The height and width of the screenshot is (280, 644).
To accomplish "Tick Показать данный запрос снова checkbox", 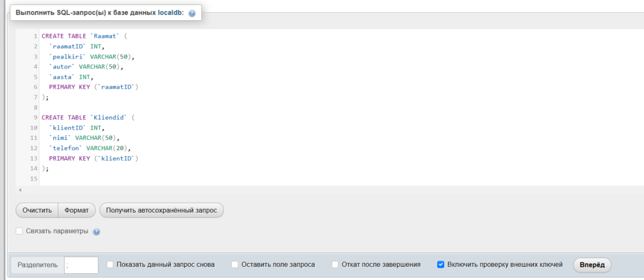I will (x=110, y=265).
